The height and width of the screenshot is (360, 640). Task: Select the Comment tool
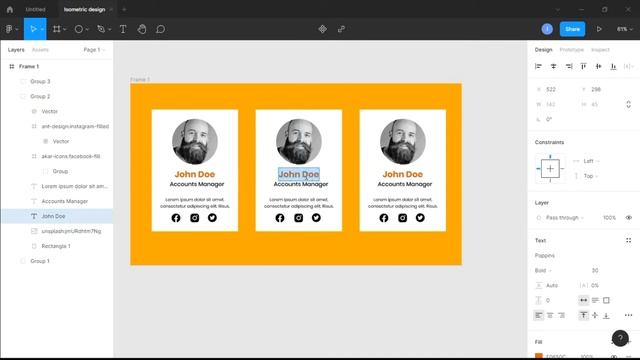click(160, 29)
